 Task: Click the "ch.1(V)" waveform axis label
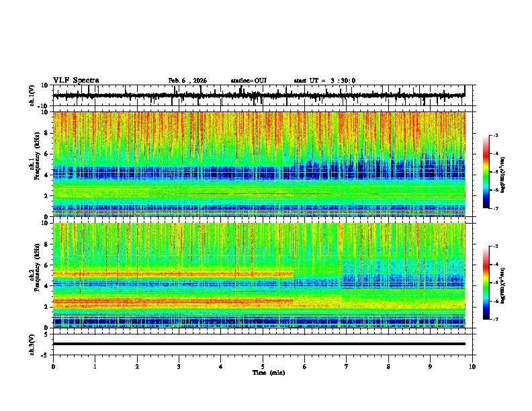click(x=32, y=95)
